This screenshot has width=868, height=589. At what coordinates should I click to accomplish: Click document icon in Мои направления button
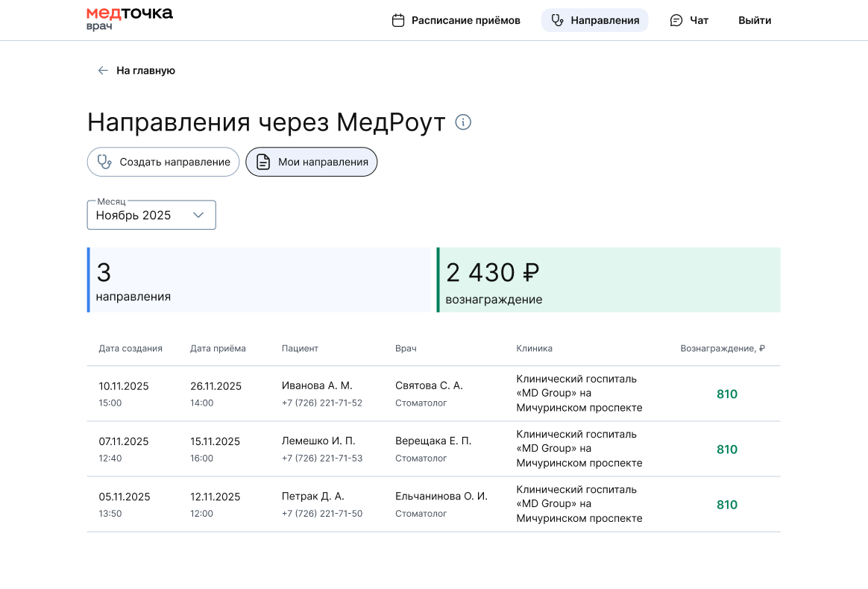(262, 162)
